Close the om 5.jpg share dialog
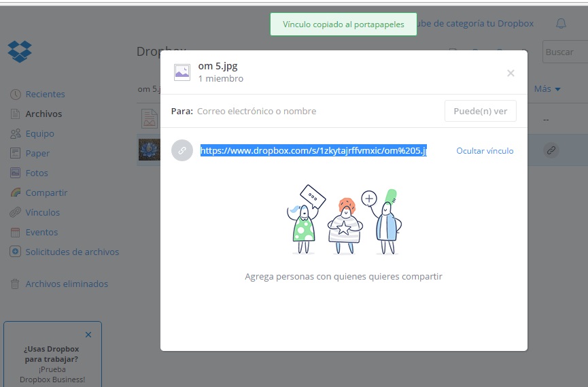 coord(511,73)
